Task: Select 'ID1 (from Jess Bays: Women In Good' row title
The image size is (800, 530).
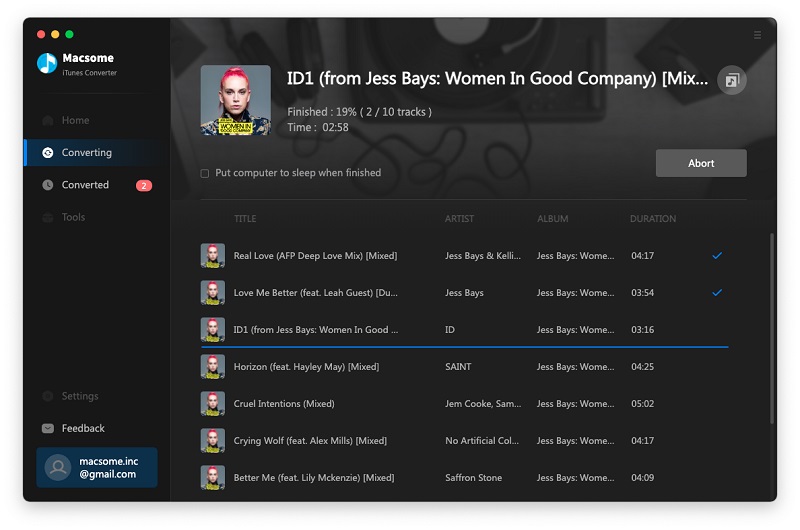Action: coord(316,330)
